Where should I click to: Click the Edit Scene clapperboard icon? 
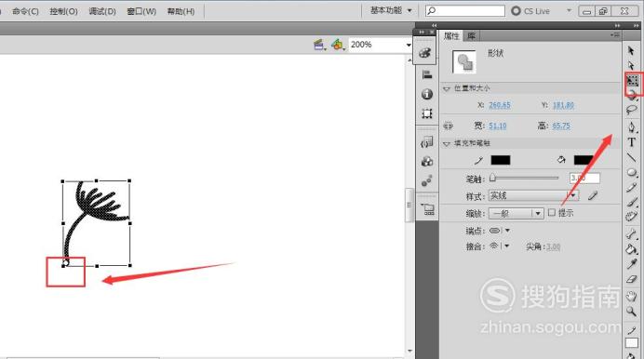(x=319, y=45)
